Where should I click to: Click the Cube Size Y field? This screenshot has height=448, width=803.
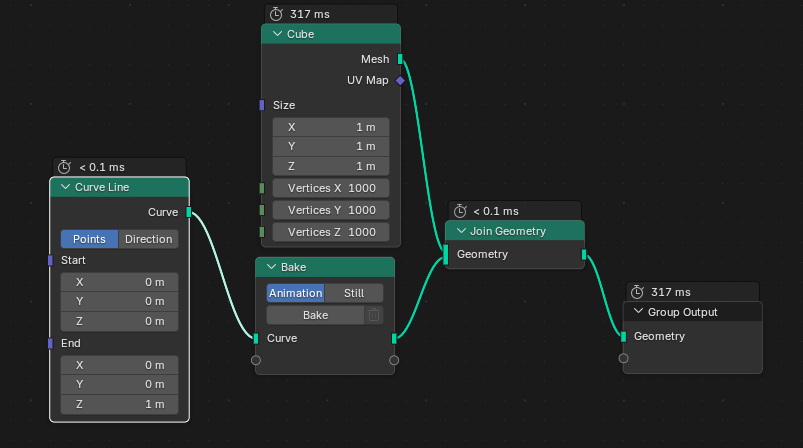331,146
